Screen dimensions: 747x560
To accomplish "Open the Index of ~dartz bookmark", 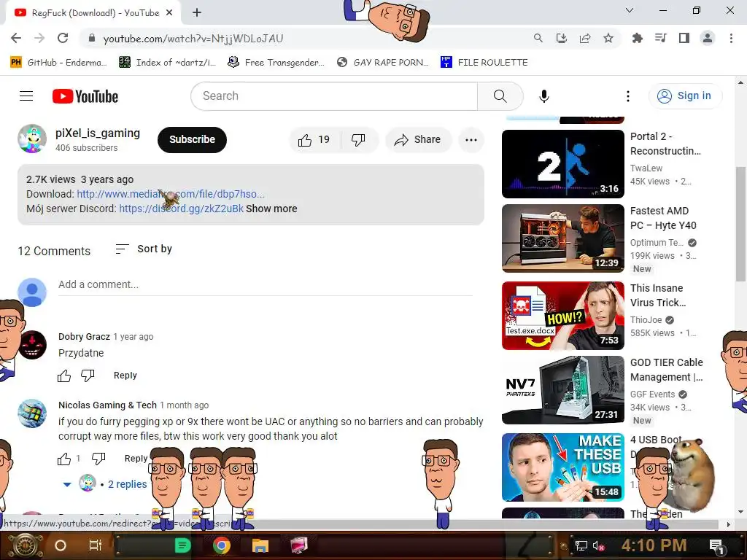I will (167, 63).
